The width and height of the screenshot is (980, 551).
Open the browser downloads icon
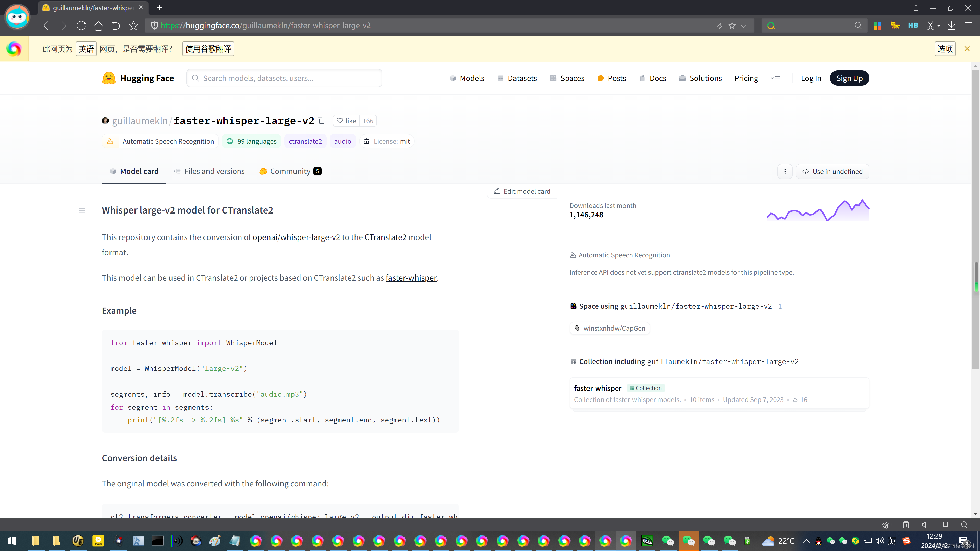pyautogui.click(x=951, y=26)
